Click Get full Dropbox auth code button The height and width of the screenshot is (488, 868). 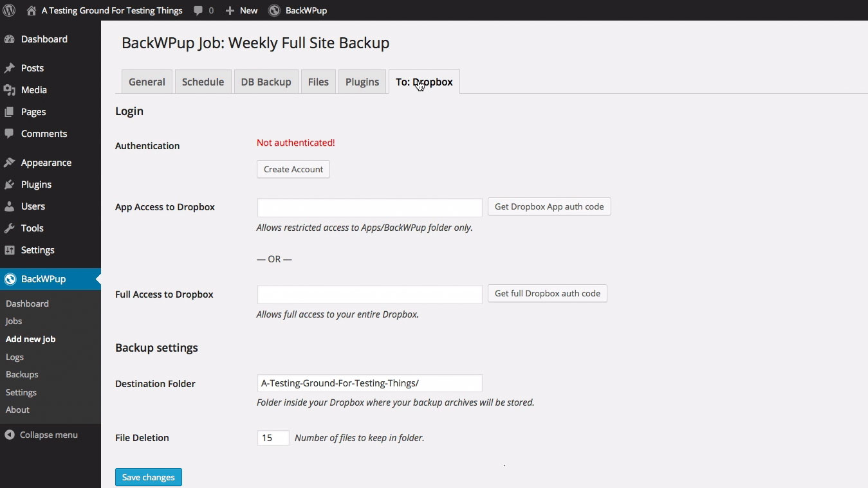click(x=547, y=293)
